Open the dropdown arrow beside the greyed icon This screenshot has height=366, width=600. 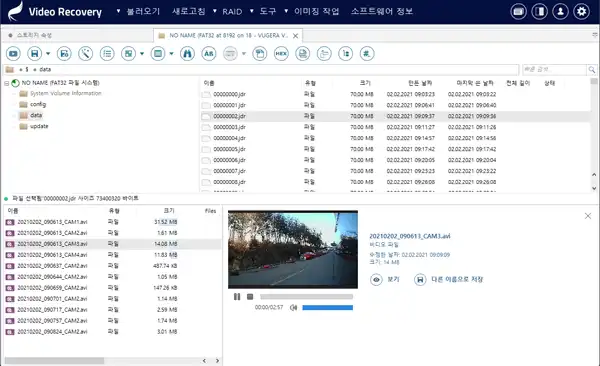coord(244,54)
